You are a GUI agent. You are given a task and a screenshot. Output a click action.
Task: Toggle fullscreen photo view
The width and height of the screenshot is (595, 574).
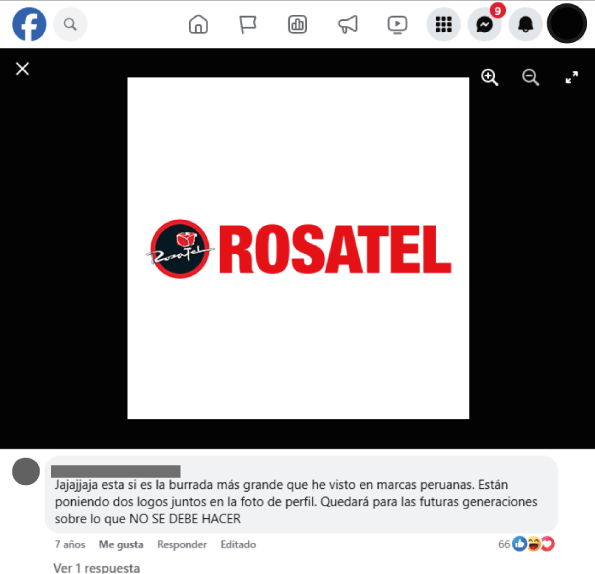coord(571,77)
